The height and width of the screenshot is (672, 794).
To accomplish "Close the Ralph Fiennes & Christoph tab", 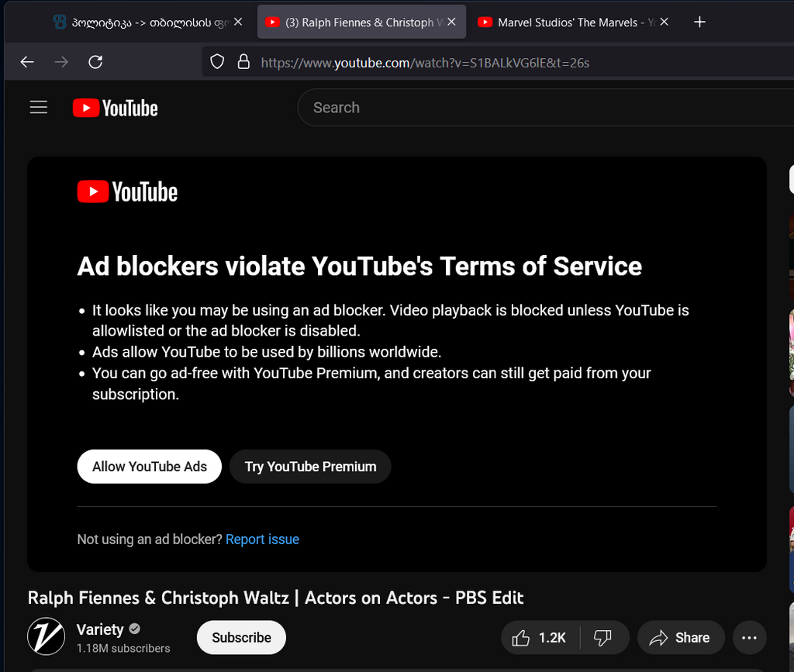I will [x=452, y=22].
